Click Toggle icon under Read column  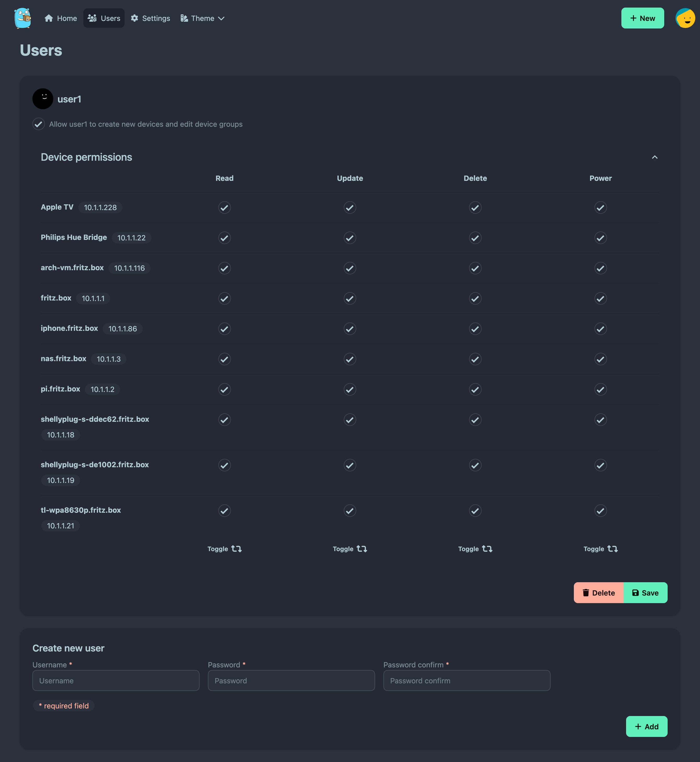point(236,549)
